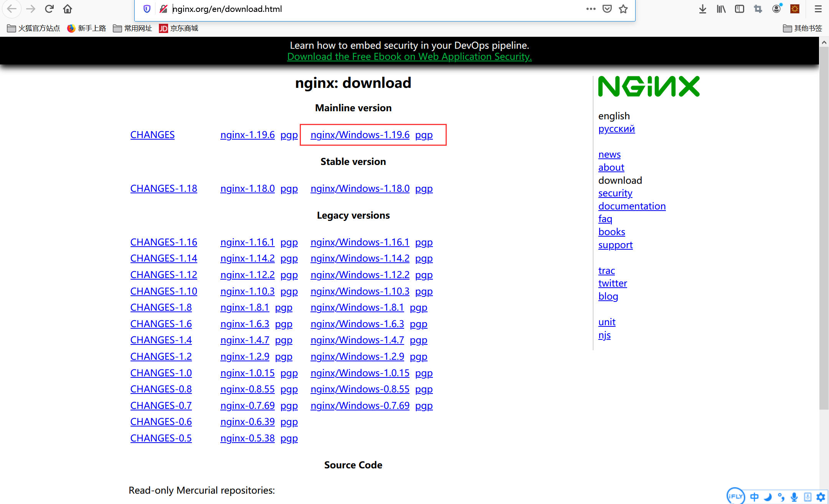Viewport: 829px width, 504px height.
Task: Download nginx-0.5.38 source
Action: click(x=248, y=438)
